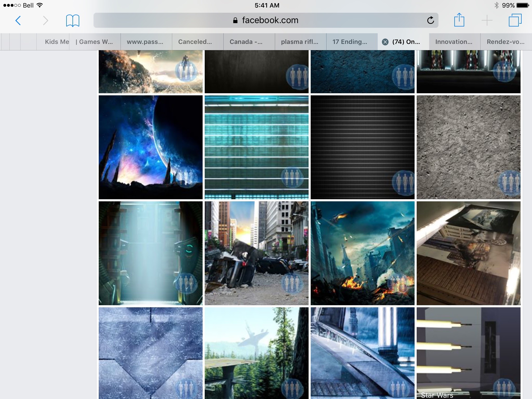532x399 pixels.
Task: Tap the Bluetooth status icon
Action: (x=496, y=5)
